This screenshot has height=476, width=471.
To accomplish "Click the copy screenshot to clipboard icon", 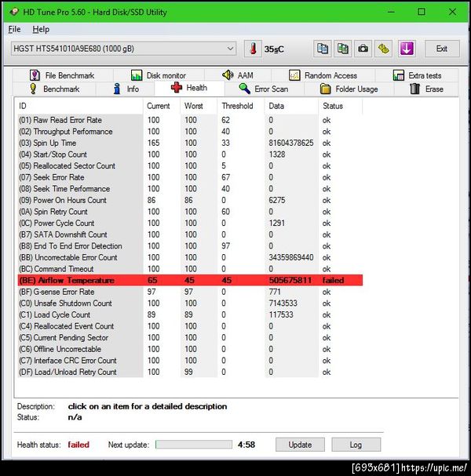I will (x=343, y=49).
